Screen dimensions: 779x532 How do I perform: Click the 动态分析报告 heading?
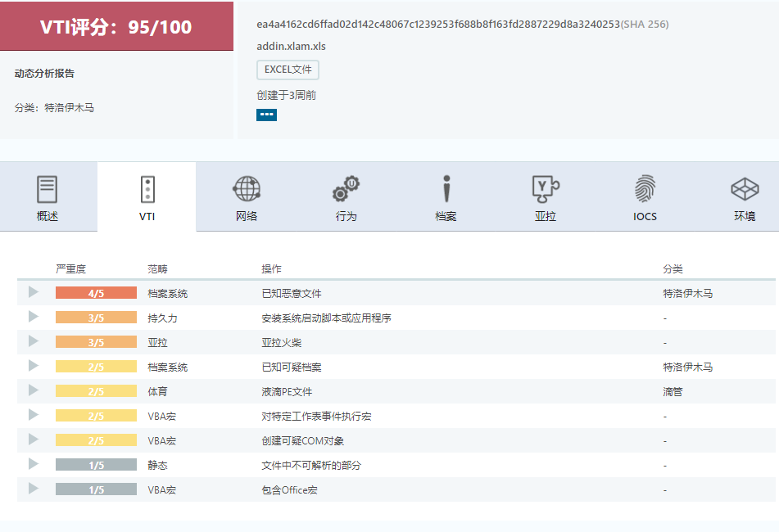[44, 74]
